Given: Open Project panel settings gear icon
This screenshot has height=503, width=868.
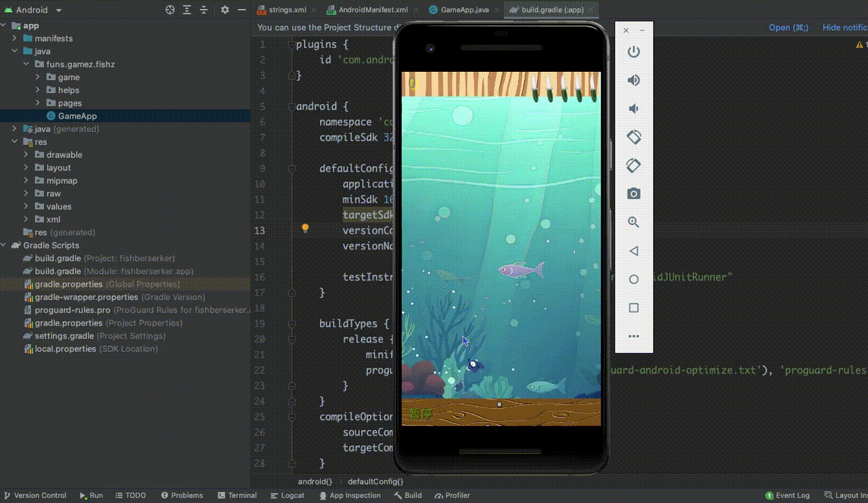Looking at the screenshot, I should [x=223, y=10].
